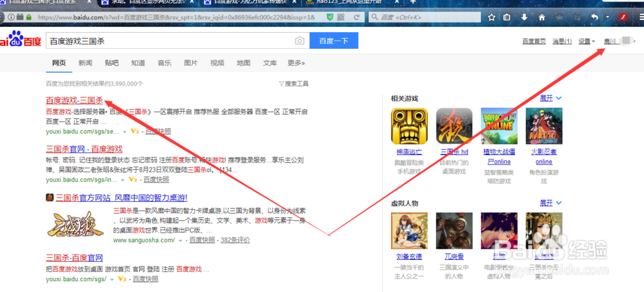
Task: Click the green shield icon in address bar
Action: 330,17
